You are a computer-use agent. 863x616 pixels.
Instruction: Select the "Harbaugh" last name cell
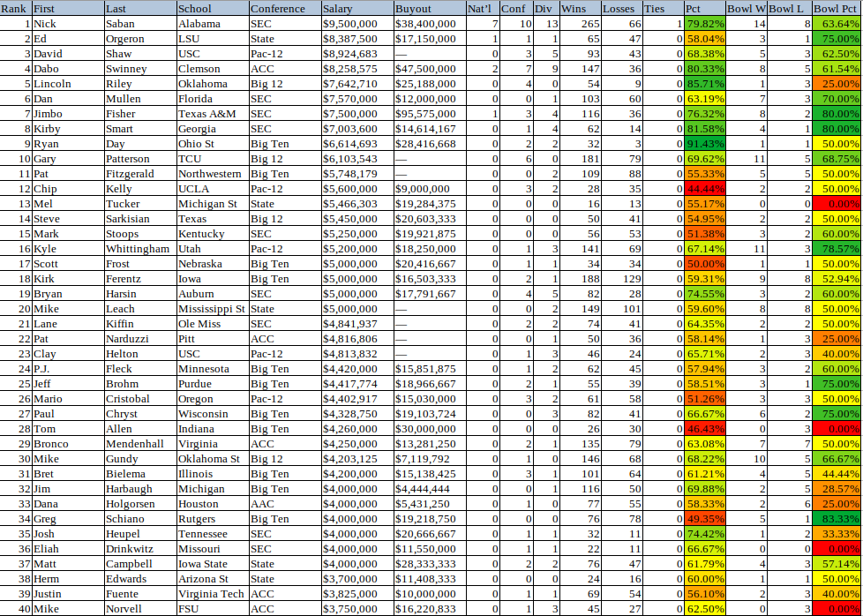[140, 488]
